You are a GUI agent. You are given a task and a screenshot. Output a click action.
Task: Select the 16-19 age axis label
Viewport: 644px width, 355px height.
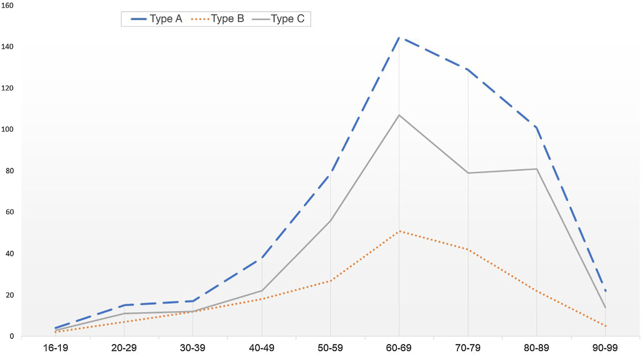(55, 348)
